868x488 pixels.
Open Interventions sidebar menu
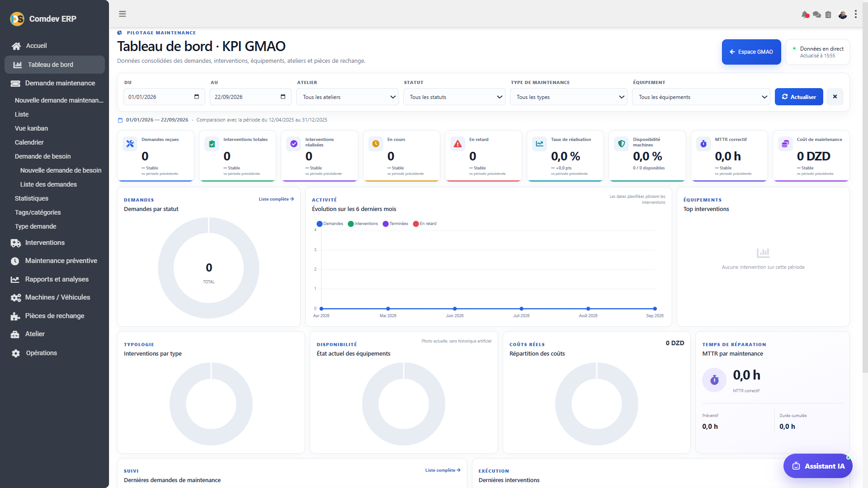[55, 243]
